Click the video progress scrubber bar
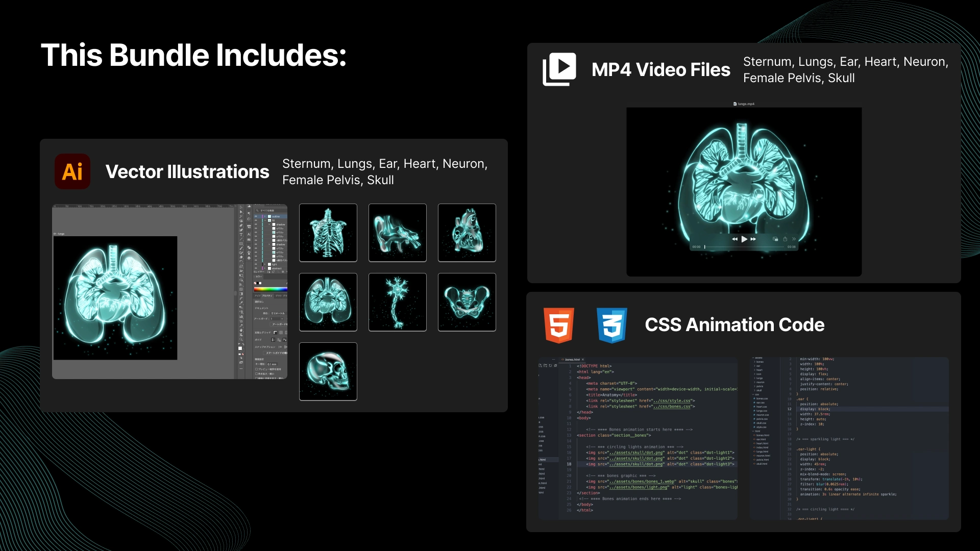This screenshot has width=980, height=551. click(x=744, y=247)
